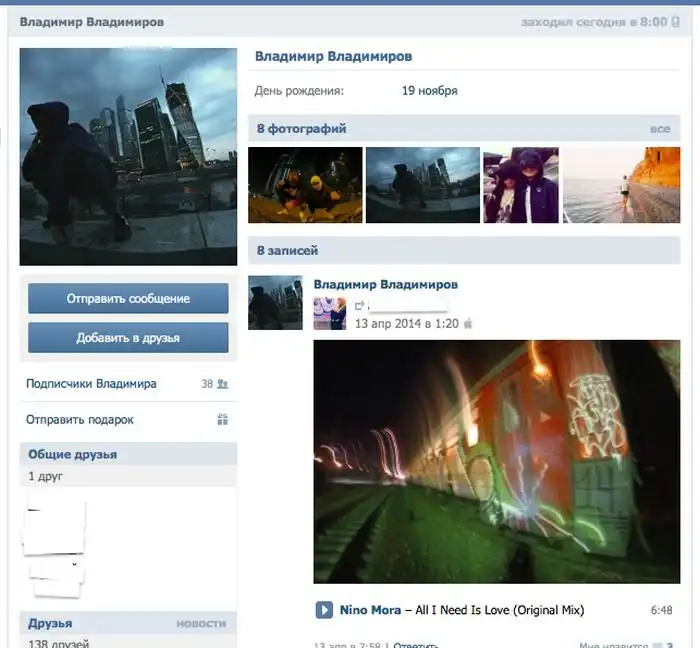Open the Друзья section header
The height and width of the screenshot is (648, 700).
click(50, 623)
